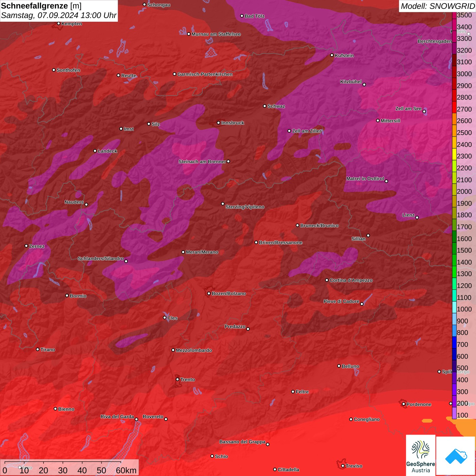Click the Tirano location dot
This screenshot has height=476, width=476.
pos(38,349)
